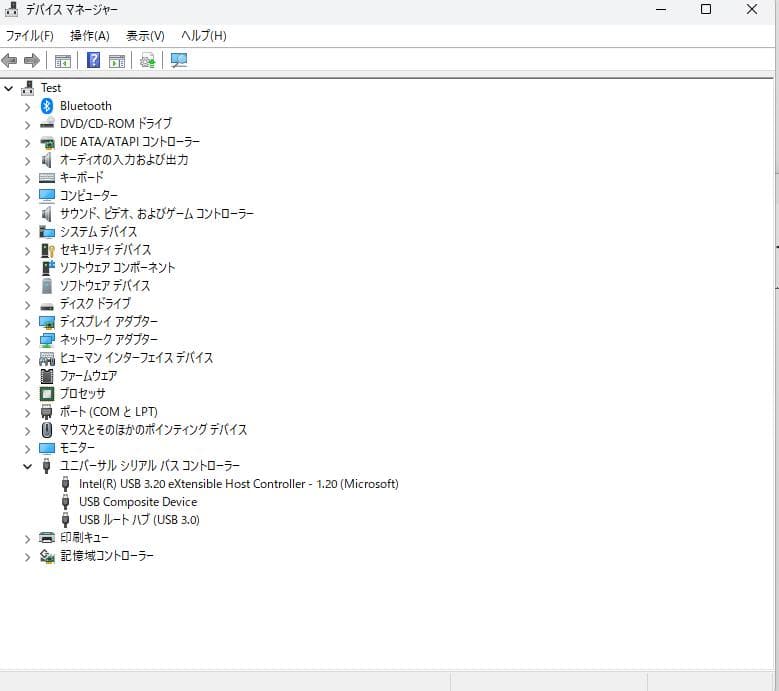Open the 操作(A) menu

tap(89, 36)
